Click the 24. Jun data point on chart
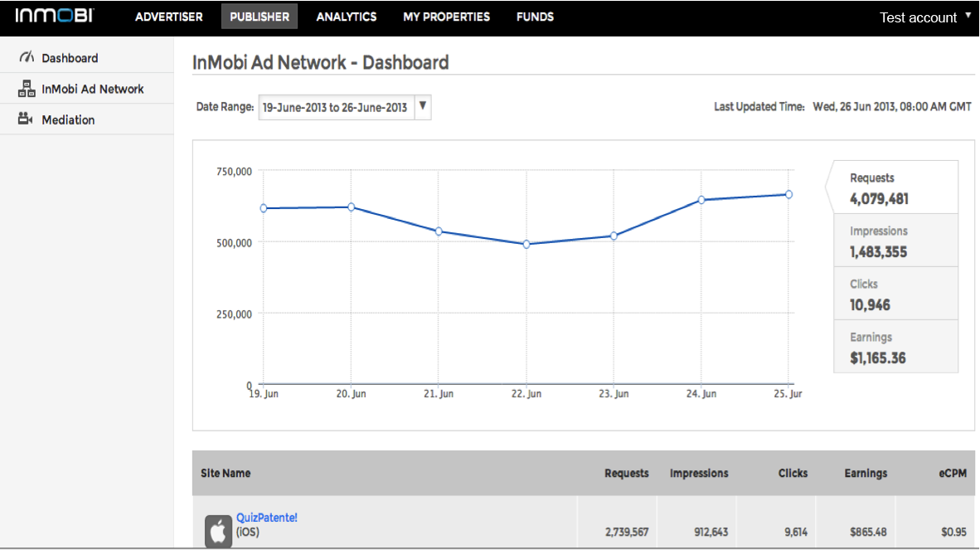Image resolution: width=980 pixels, height=550 pixels. tap(701, 200)
